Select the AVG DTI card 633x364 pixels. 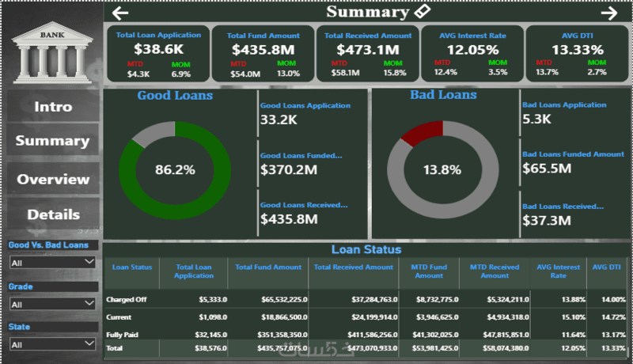[x=577, y=54]
